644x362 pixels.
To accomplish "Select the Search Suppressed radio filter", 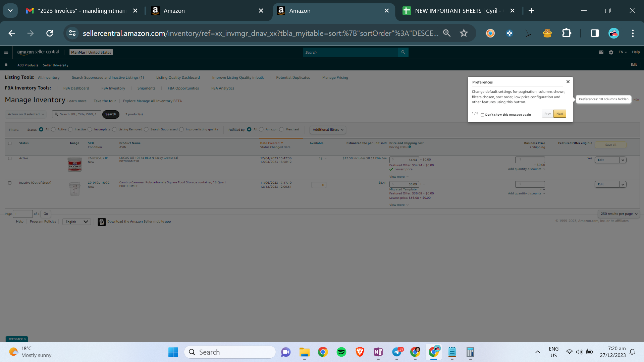I will pyautogui.click(x=146, y=129).
